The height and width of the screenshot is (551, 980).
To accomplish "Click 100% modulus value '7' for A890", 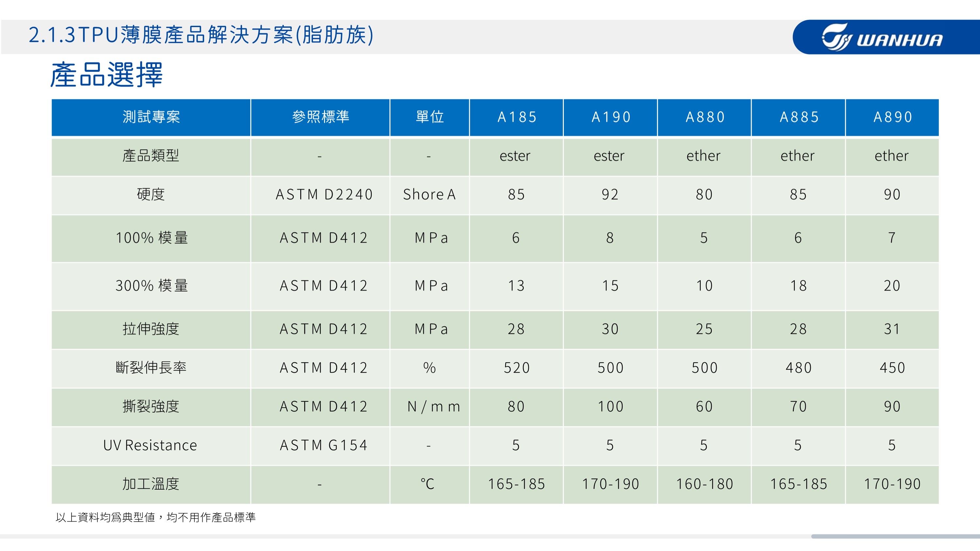I will (892, 238).
